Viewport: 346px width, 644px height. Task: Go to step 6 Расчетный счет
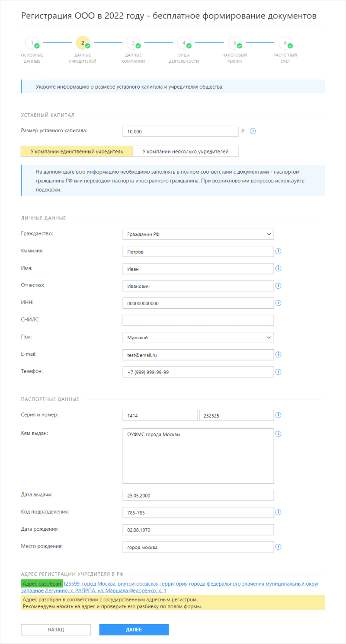pyautogui.click(x=285, y=43)
